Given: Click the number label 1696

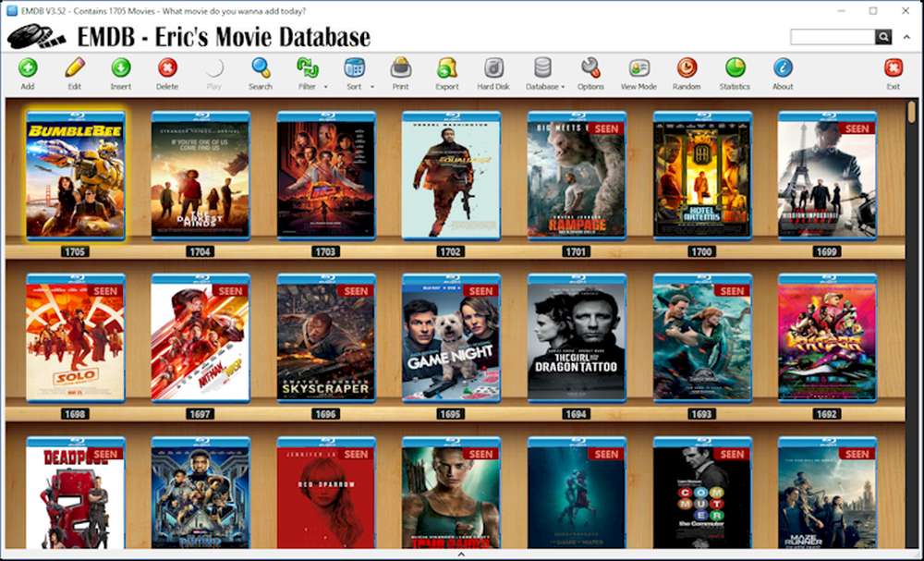Looking at the screenshot, I should pos(325,414).
